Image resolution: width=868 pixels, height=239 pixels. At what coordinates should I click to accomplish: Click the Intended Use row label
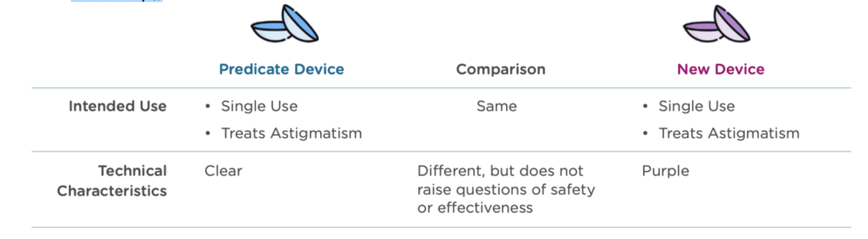point(117,106)
